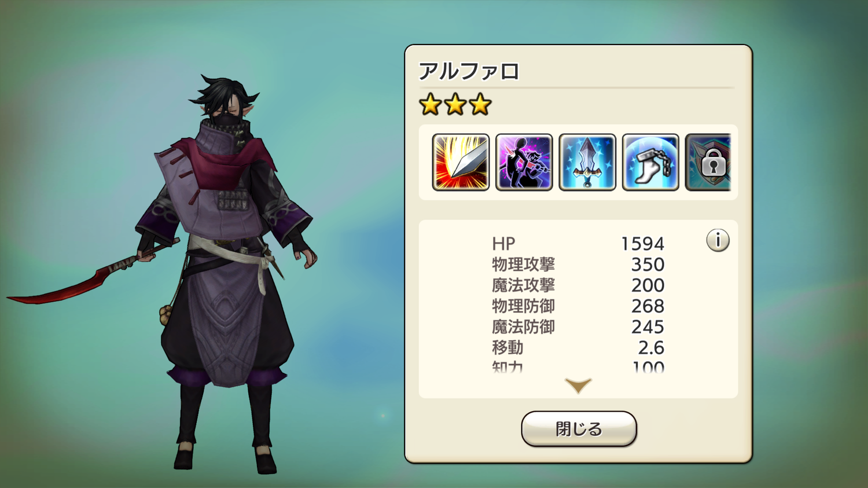Viewport: 868px width, 488px height.
Task: Tap the chained foot skill icon
Action: (650, 162)
